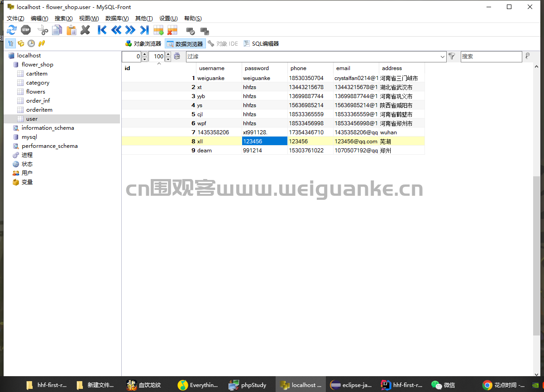This screenshot has height=392, width=544.
Task: Click the post/commit record checkmark icon
Action: point(191,31)
